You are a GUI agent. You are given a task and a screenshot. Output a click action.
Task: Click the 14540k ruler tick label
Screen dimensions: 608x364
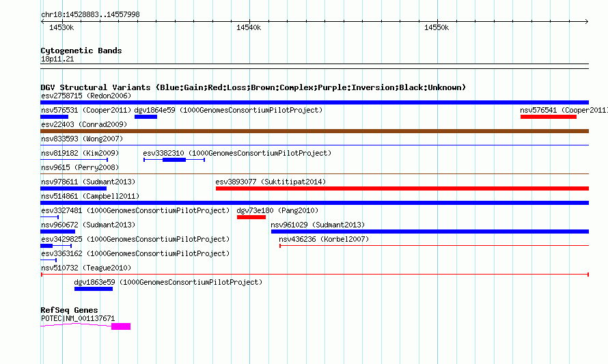(x=249, y=27)
